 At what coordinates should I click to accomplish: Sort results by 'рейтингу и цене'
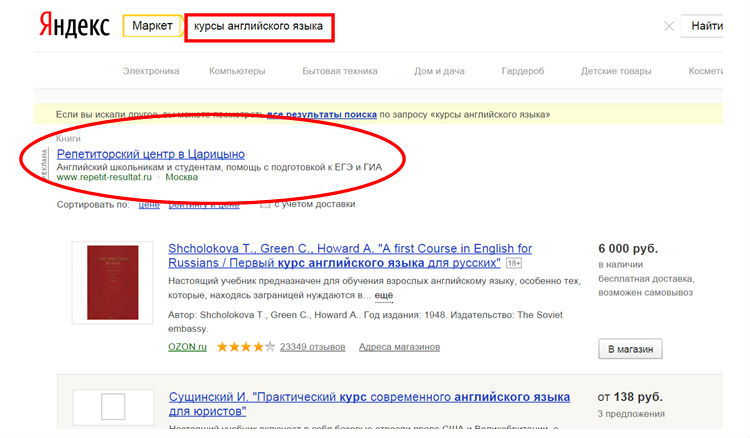(x=204, y=205)
